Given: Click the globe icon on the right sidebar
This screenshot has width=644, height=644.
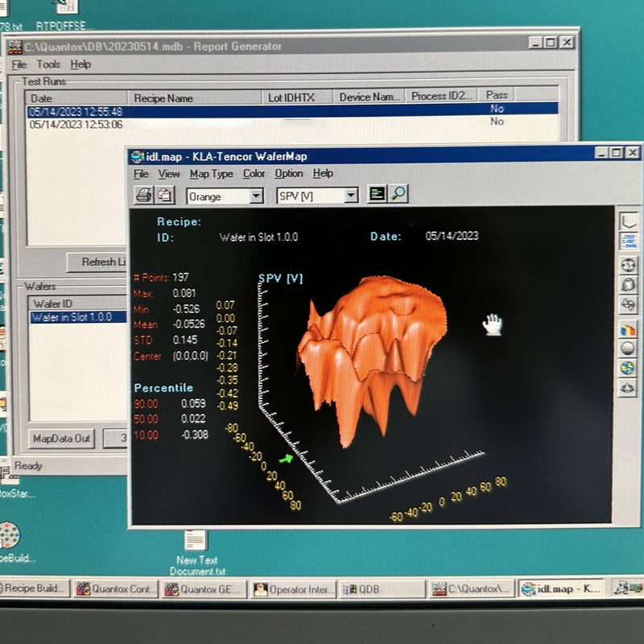Looking at the screenshot, I should (x=627, y=368).
